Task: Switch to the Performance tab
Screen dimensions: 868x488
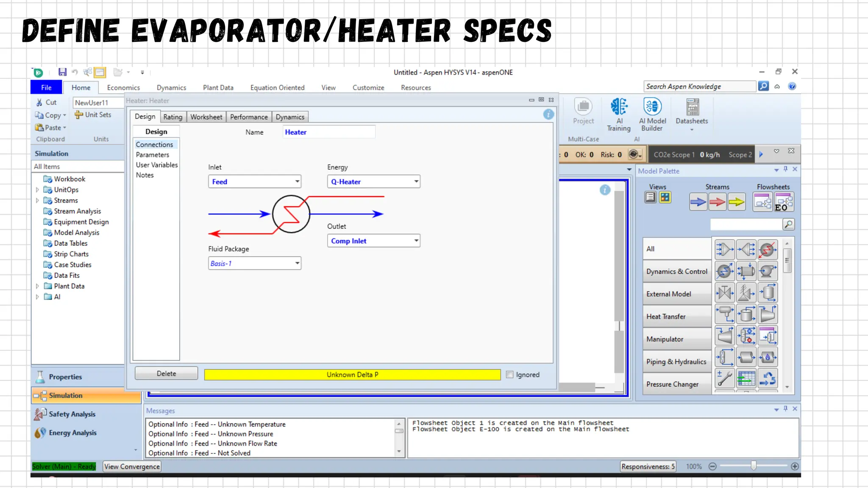Action: tap(249, 117)
